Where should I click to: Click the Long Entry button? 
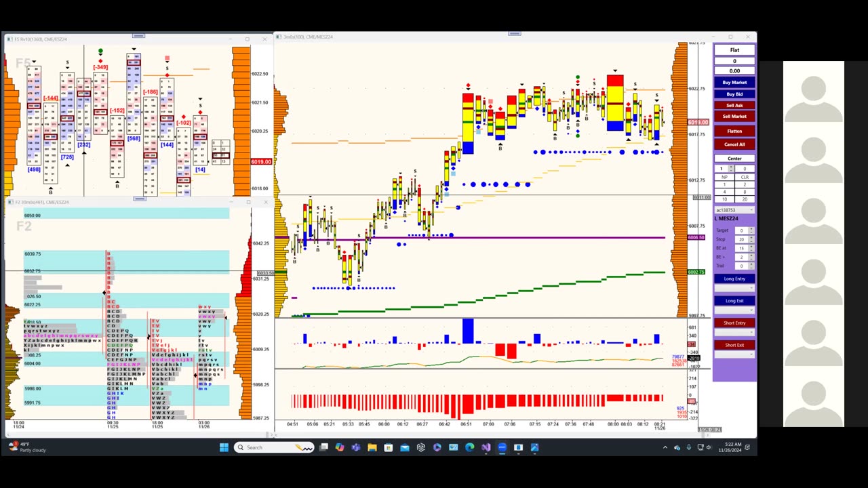(734, 279)
